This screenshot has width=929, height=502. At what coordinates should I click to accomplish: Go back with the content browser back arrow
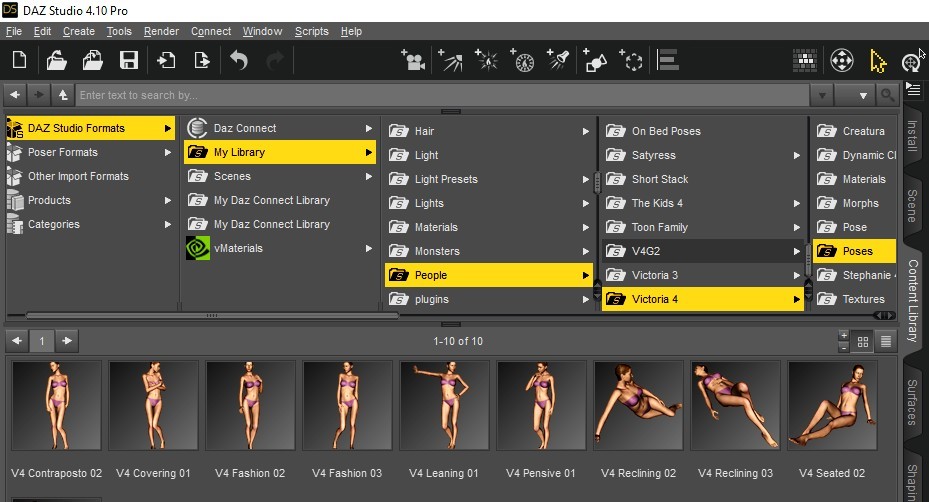(x=15, y=95)
